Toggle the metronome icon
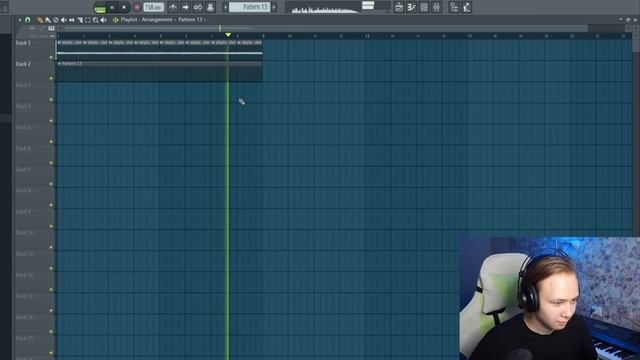Viewport: 640px width, 360px height. pyautogui.click(x=173, y=7)
